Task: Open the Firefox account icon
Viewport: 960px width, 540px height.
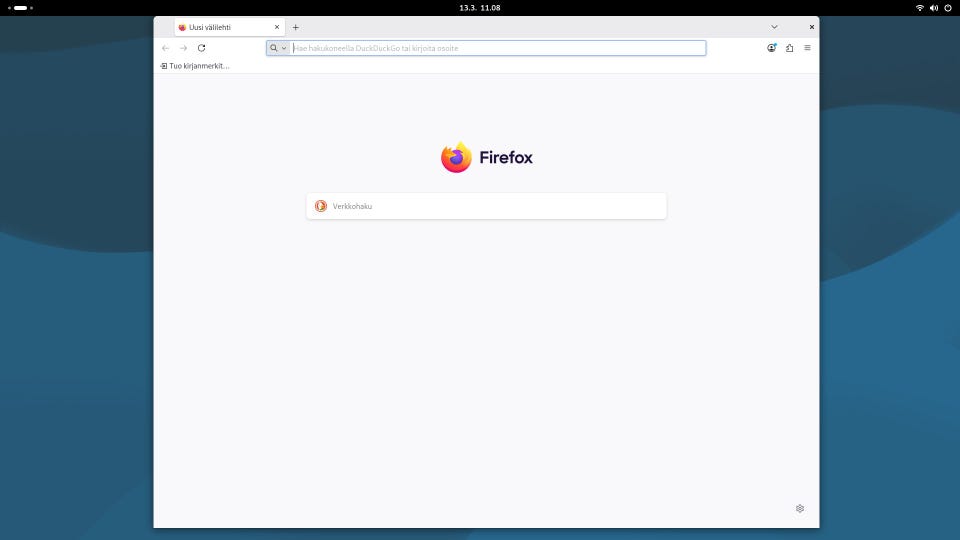Action: coord(771,48)
